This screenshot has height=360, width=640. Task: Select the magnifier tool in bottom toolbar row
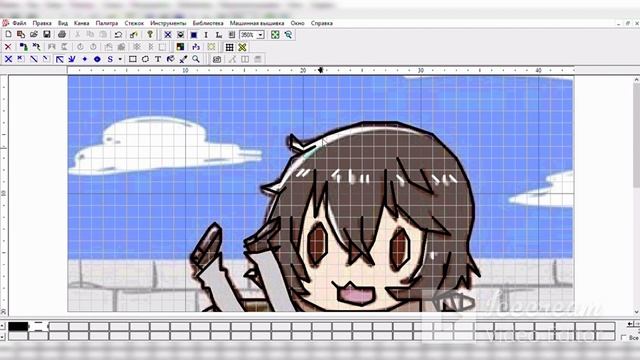[x=196, y=59]
